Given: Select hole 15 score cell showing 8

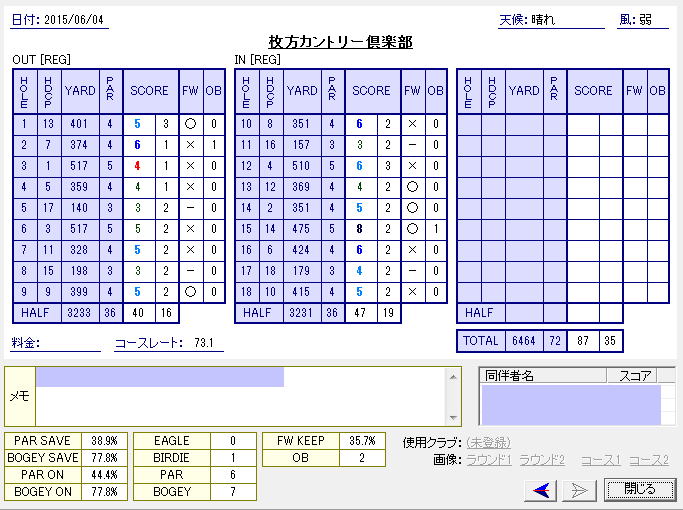Looking at the screenshot, I should pos(361,229).
